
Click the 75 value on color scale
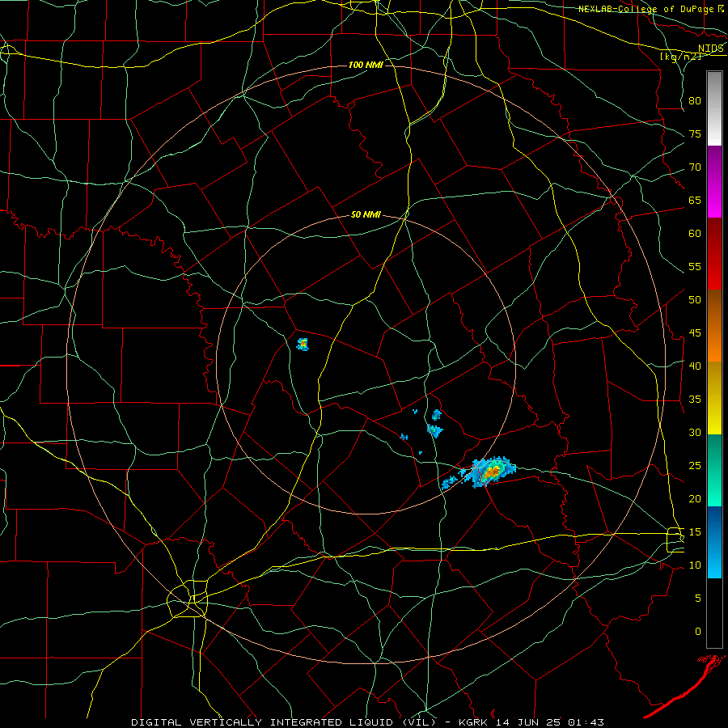click(x=695, y=133)
